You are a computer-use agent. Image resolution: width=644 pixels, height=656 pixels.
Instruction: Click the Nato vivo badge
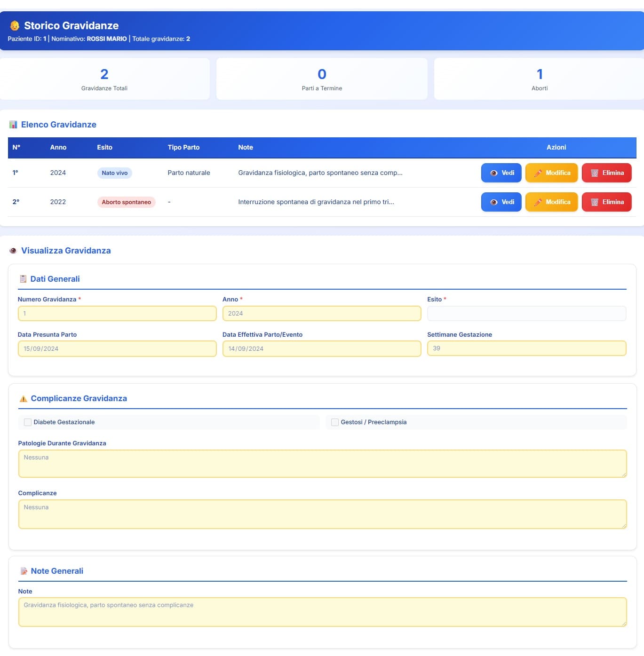tap(114, 173)
